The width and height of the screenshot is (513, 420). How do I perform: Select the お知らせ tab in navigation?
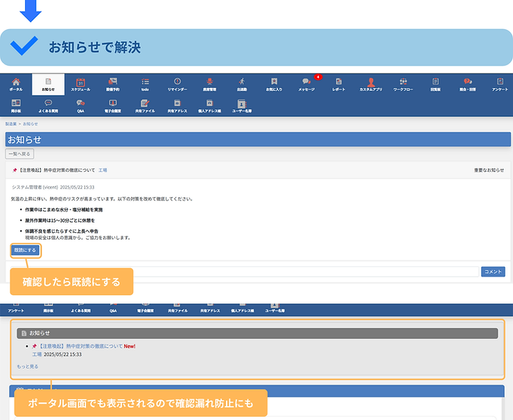click(x=48, y=84)
